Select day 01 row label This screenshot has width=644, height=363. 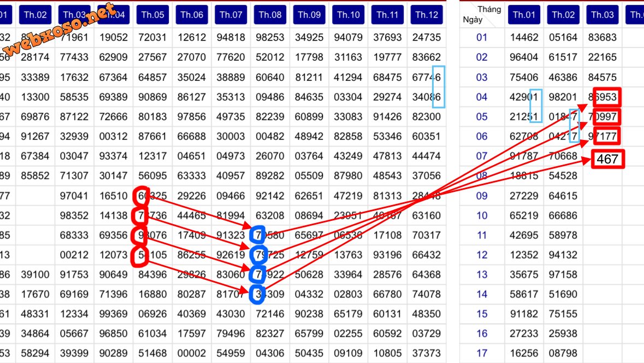pyautogui.click(x=481, y=38)
